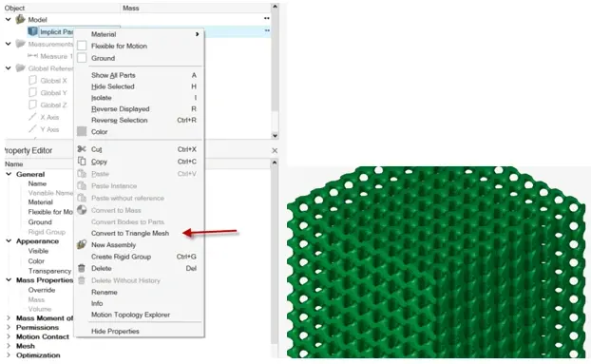Toggle the Ground checkbox
The width and height of the screenshot is (591, 364).
click(82, 58)
